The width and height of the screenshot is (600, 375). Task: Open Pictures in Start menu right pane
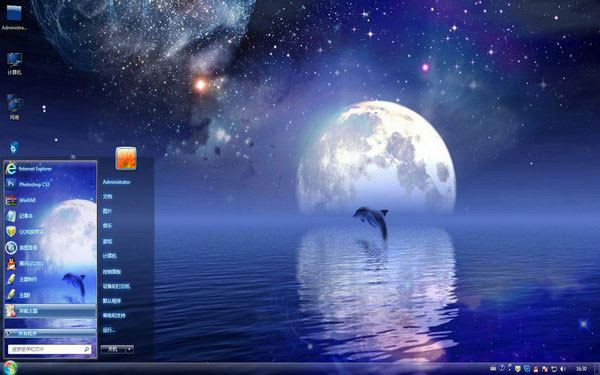click(x=107, y=211)
